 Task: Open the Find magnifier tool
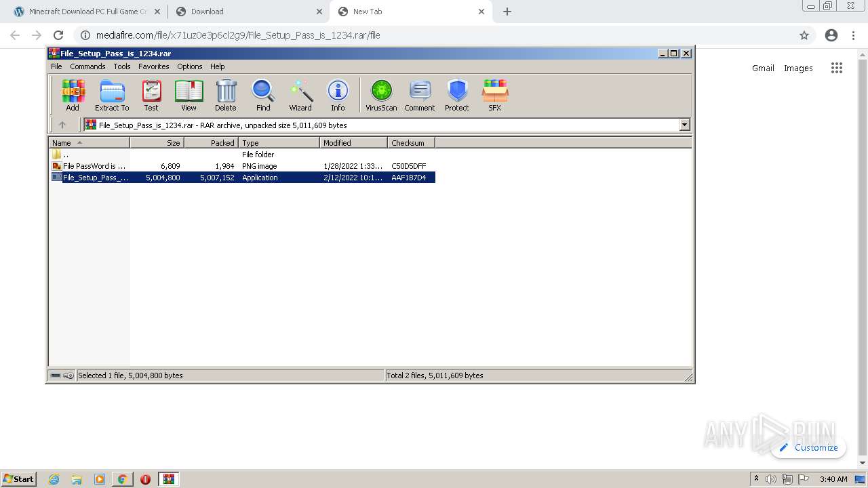263,95
